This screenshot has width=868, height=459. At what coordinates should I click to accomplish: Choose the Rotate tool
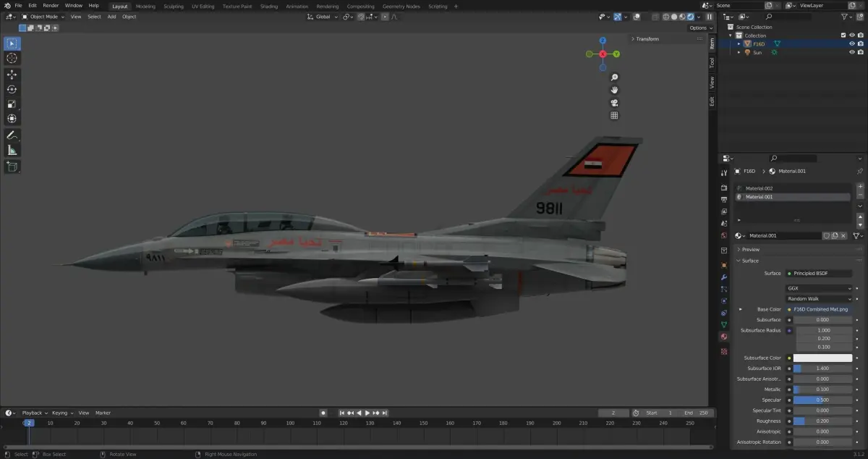pos(12,89)
